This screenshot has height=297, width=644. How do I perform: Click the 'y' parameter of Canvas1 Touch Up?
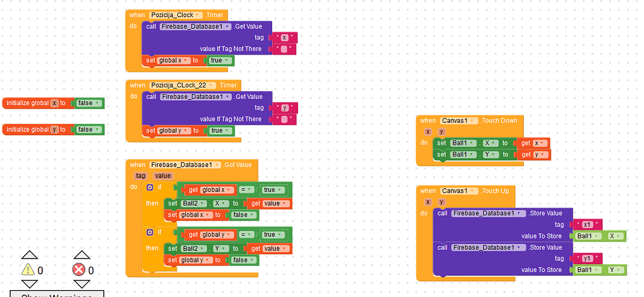[x=441, y=202]
